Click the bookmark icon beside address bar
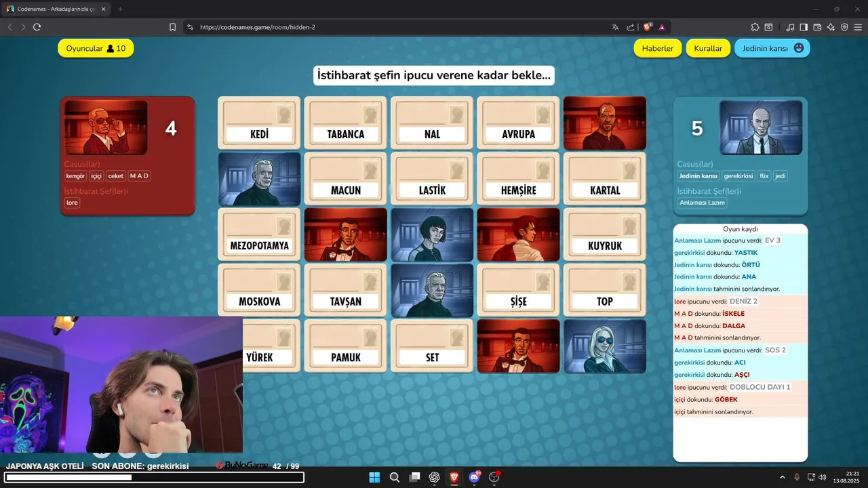The width and height of the screenshot is (868, 488). pos(172,27)
